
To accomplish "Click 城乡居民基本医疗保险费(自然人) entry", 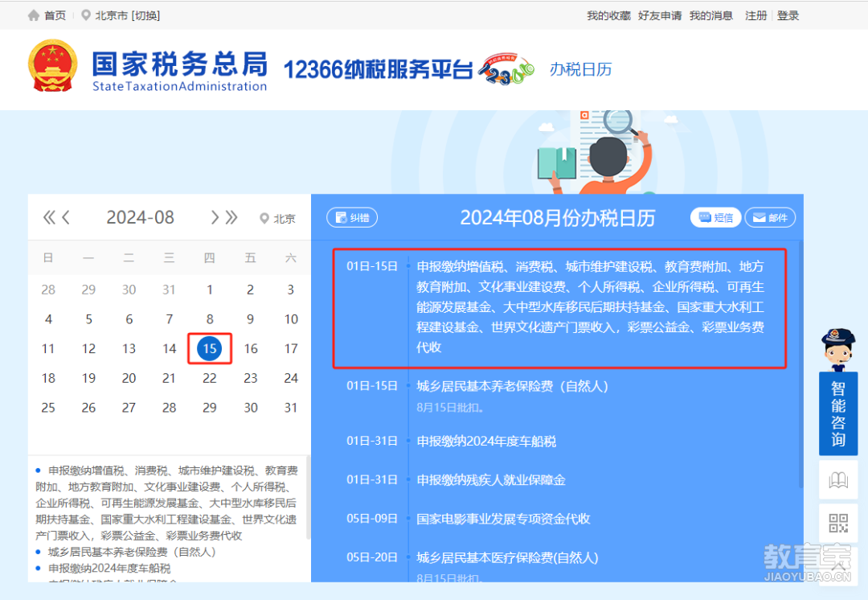I will pyautogui.click(x=507, y=557).
